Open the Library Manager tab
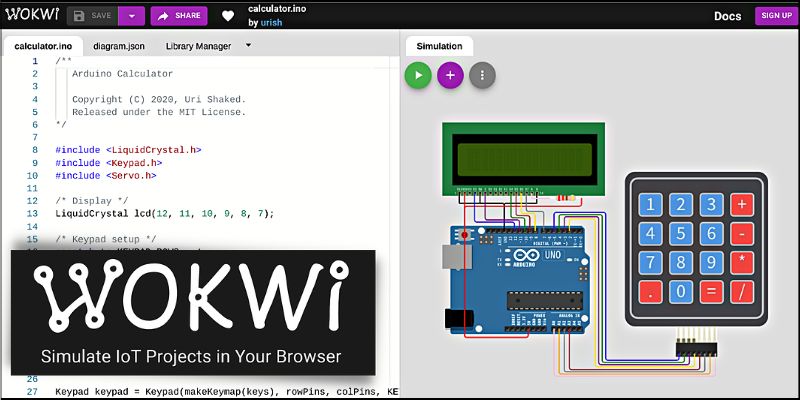Image resolution: width=800 pixels, height=400 pixels. (198, 46)
